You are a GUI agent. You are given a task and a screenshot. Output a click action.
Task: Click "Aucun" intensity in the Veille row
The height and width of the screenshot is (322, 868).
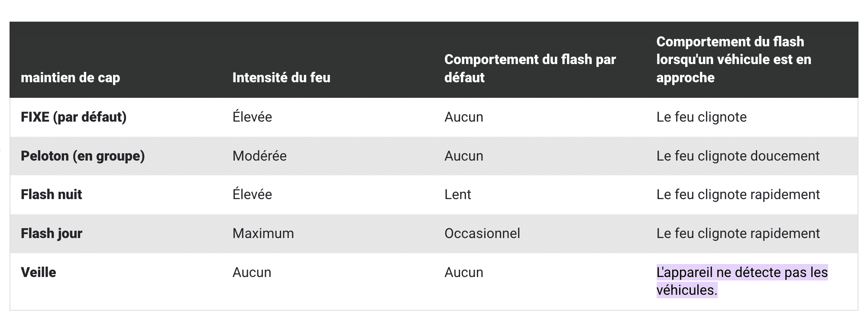[x=252, y=272]
